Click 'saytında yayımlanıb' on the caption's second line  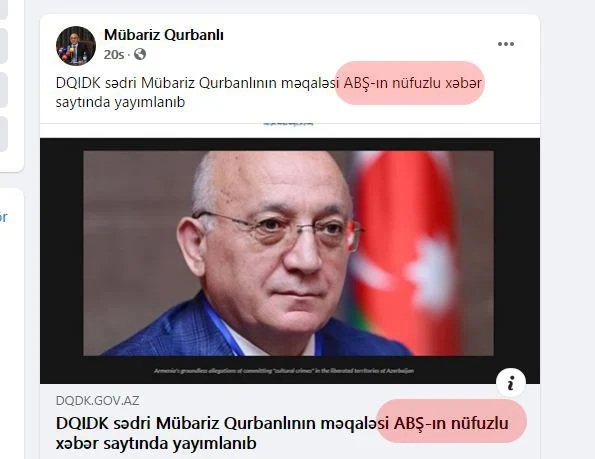coord(120,102)
